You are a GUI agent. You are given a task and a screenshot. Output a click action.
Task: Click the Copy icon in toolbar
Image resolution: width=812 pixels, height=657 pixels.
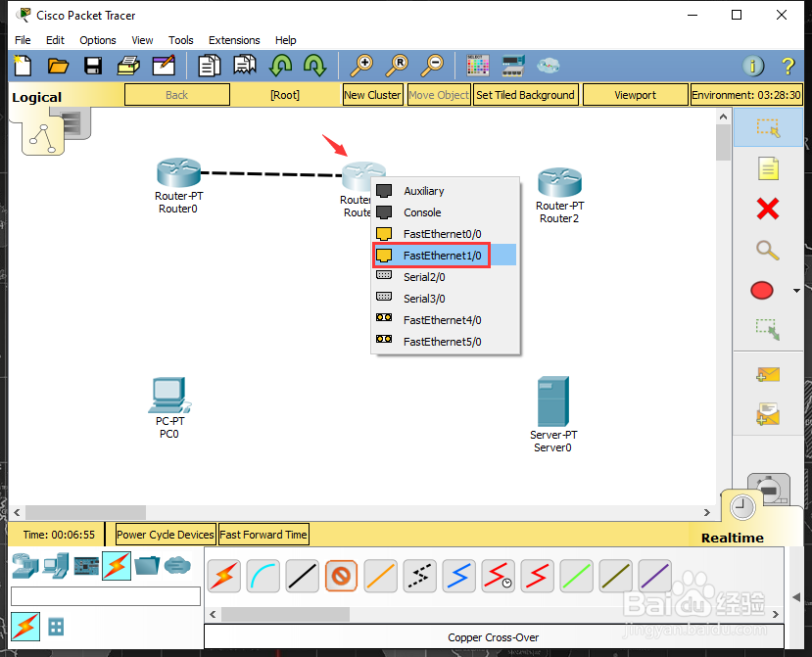pos(210,66)
